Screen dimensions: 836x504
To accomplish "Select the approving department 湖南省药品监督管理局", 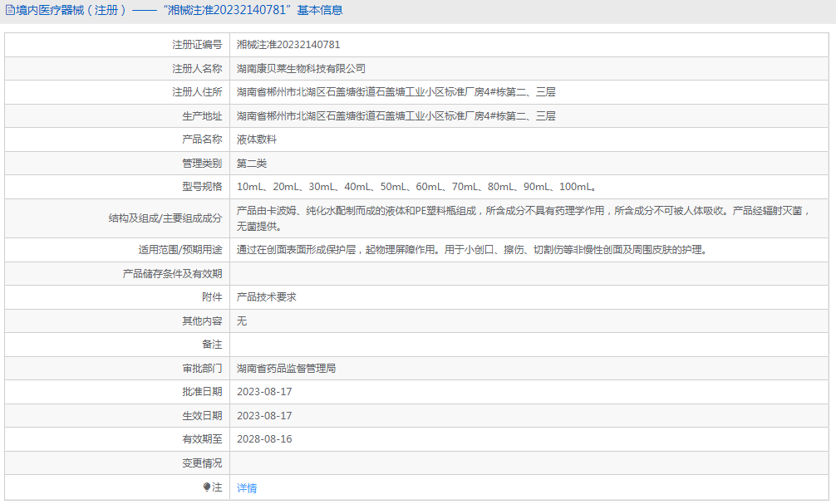I will pyautogui.click(x=287, y=369).
